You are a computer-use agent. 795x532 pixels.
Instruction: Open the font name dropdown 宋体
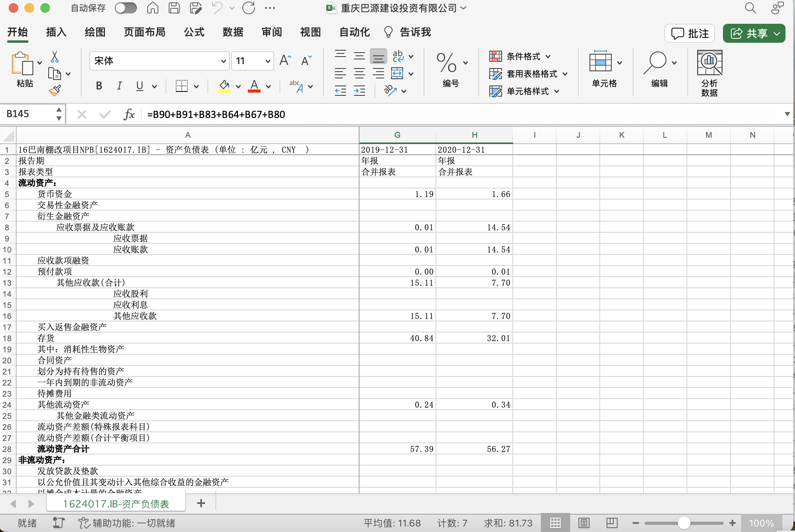point(223,61)
